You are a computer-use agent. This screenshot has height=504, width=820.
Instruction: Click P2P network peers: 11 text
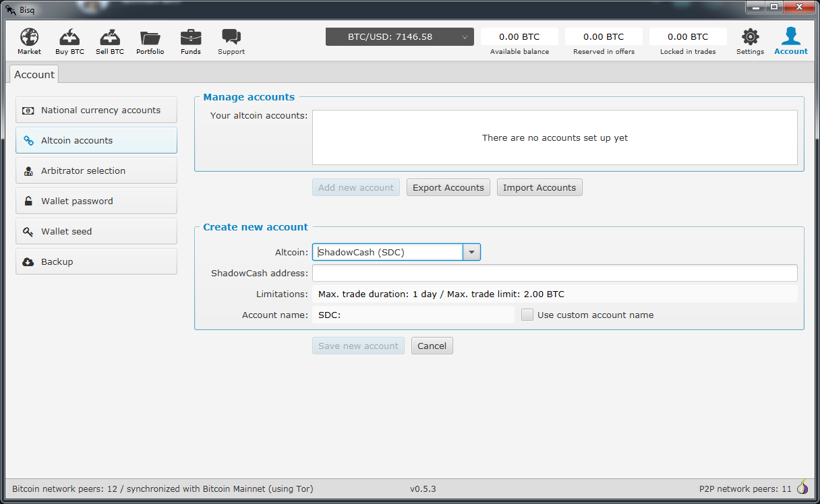(x=745, y=489)
